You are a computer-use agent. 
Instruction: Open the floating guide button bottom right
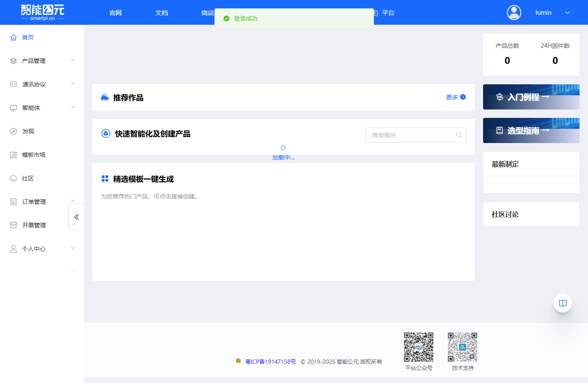click(562, 303)
